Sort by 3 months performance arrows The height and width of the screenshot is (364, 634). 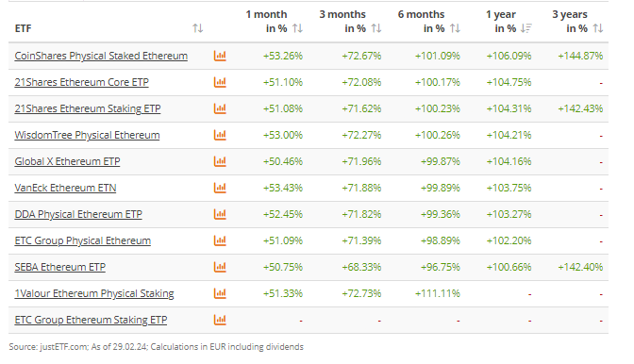(x=376, y=28)
